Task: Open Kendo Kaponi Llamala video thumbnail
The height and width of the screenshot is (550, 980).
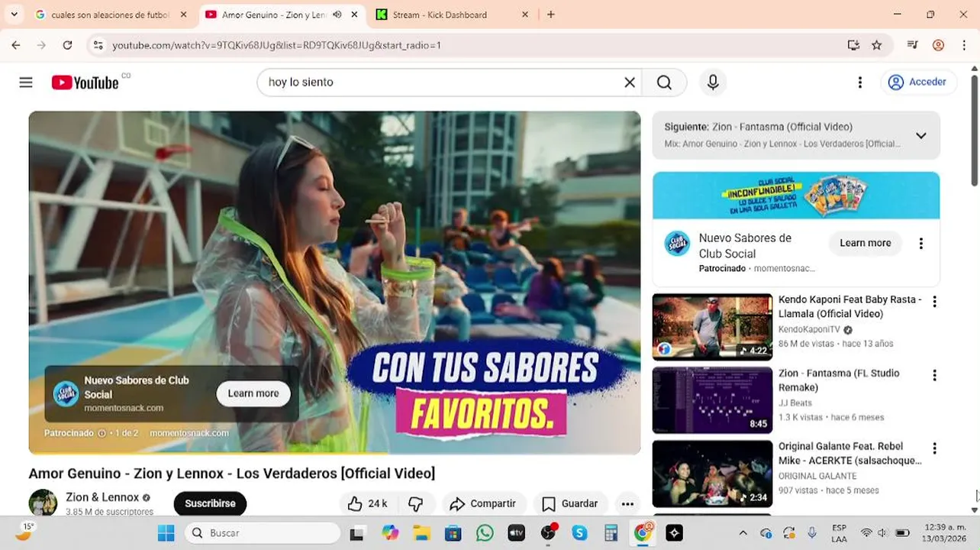Action: click(x=712, y=327)
